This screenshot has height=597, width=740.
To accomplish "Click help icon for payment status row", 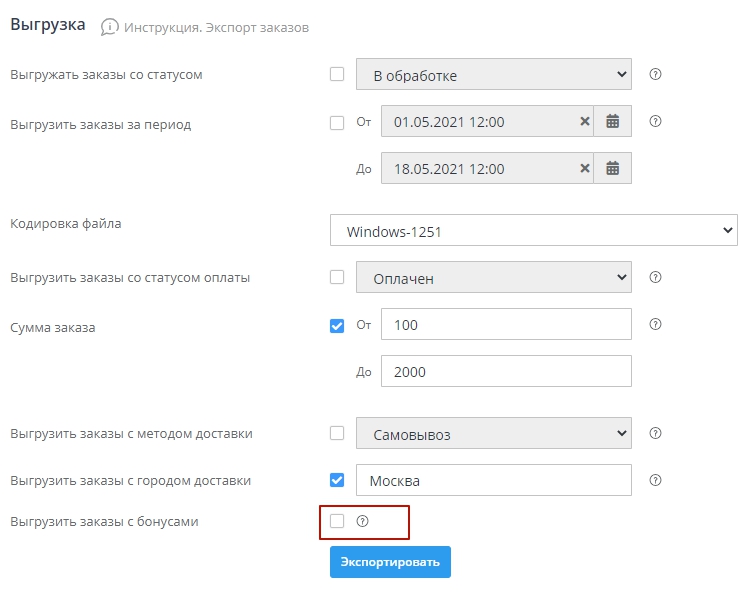I will point(655,277).
